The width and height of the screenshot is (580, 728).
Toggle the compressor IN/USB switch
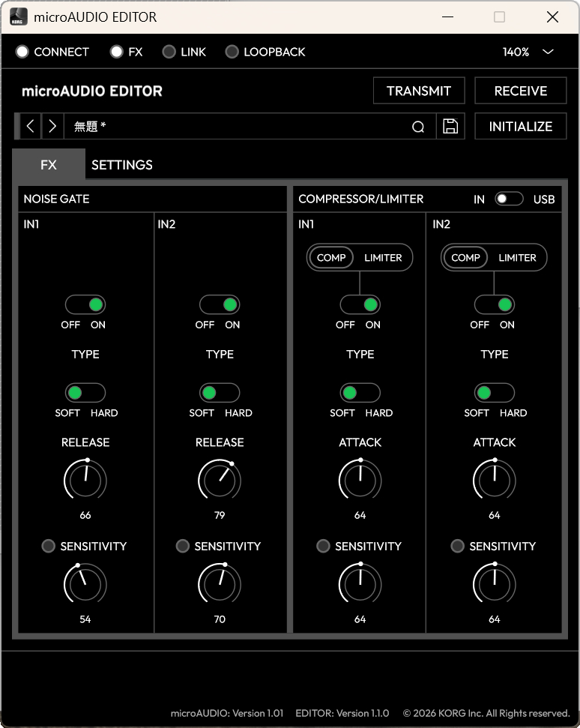tap(509, 199)
